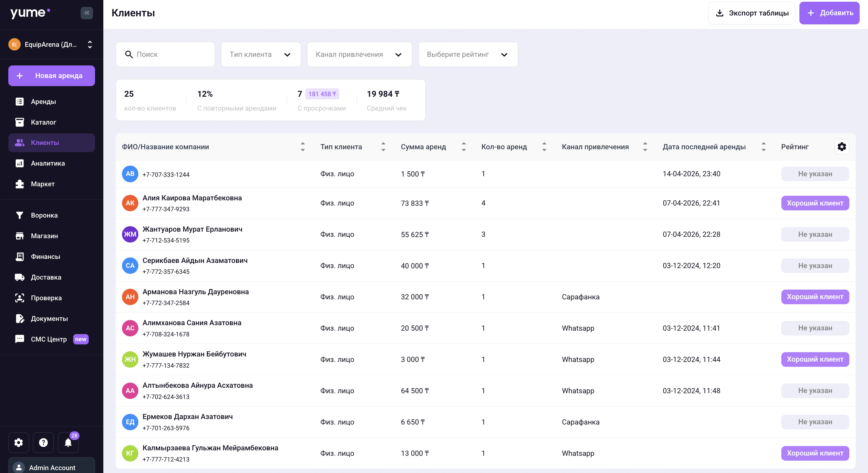Click the Добавить button
This screenshot has height=473, width=868.
click(829, 13)
